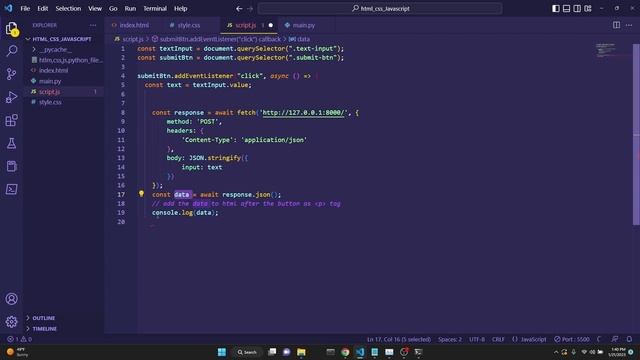Toggle the primary sidebar layout button
The height and width of the screenshot is (360, 640).
point(556,9)
